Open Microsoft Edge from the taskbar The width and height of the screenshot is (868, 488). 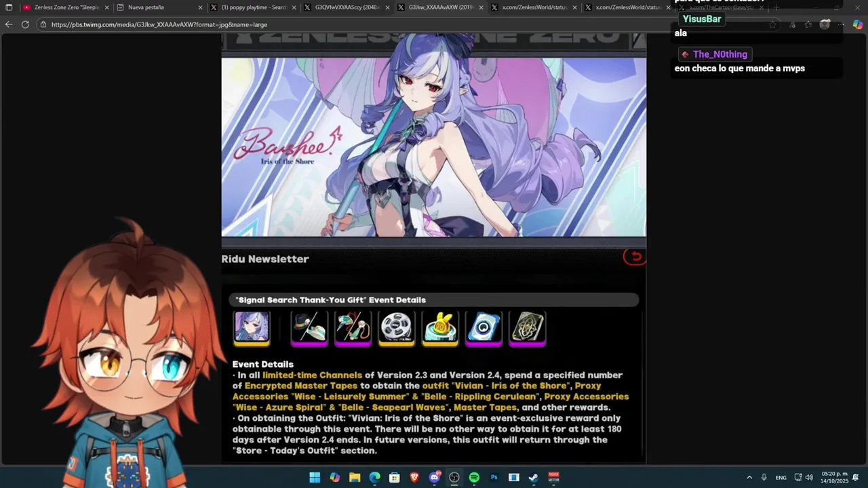click(x=374, y=478)
